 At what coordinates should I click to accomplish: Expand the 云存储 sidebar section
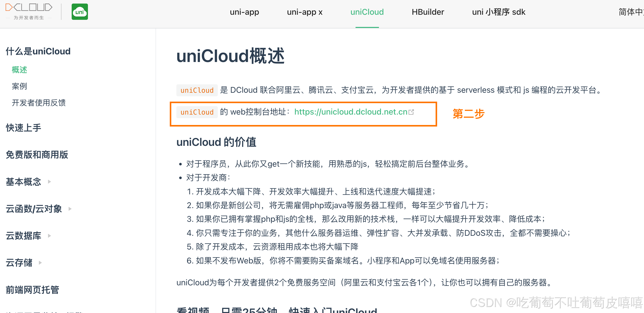19,263
